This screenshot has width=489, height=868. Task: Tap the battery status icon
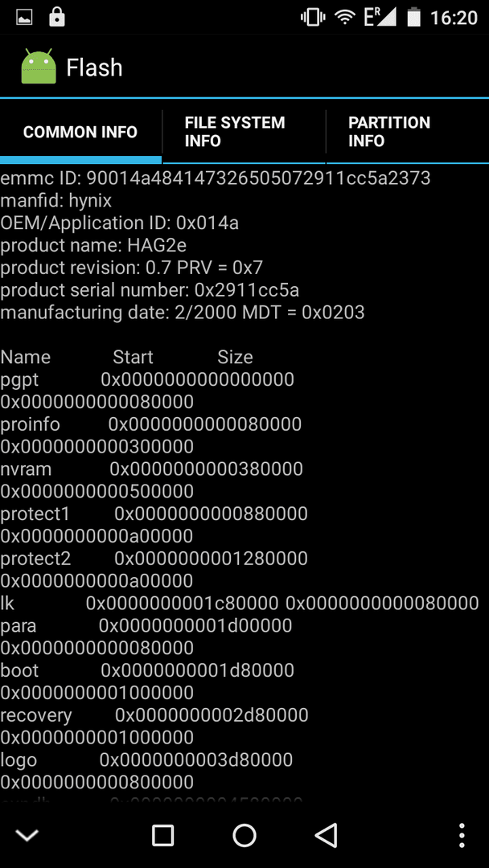[x=414, y=17]
